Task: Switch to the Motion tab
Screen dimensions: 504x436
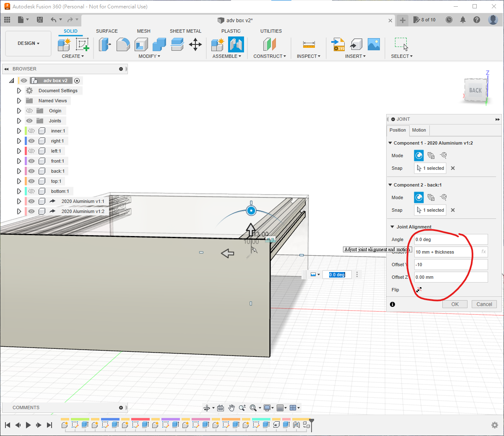Action: pos(418,130)
